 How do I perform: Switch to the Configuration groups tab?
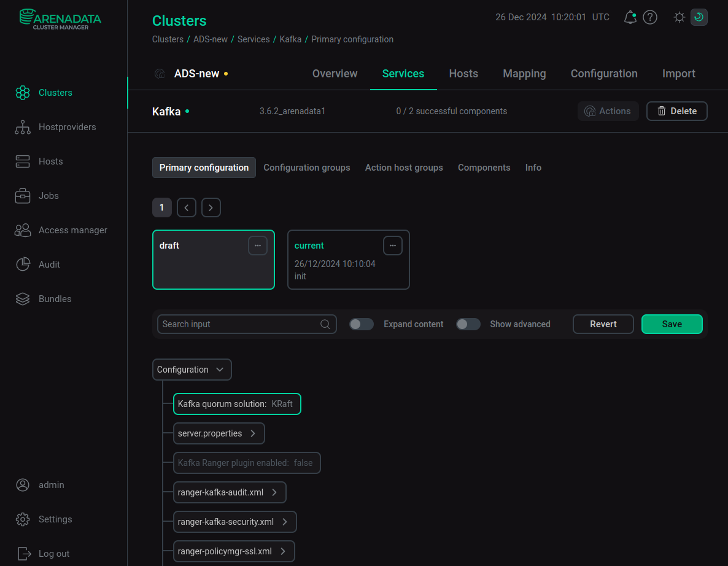[306, 168]
